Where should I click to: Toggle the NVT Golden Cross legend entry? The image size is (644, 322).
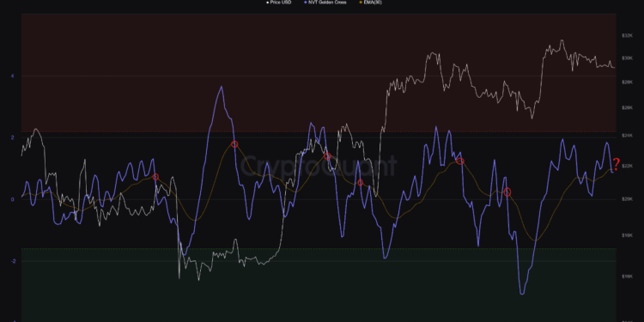click(326, 3)
